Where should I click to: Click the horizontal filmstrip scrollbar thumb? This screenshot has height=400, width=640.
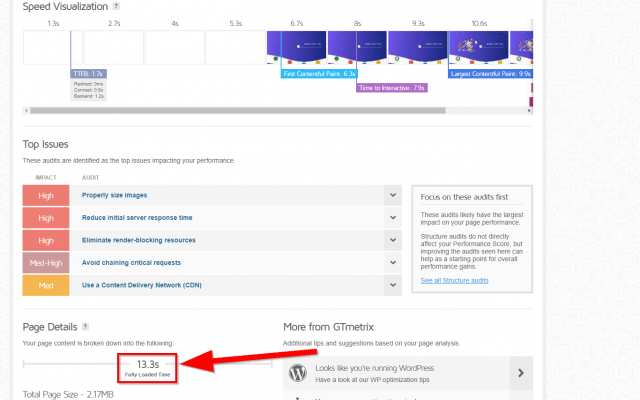coord(238,111)
